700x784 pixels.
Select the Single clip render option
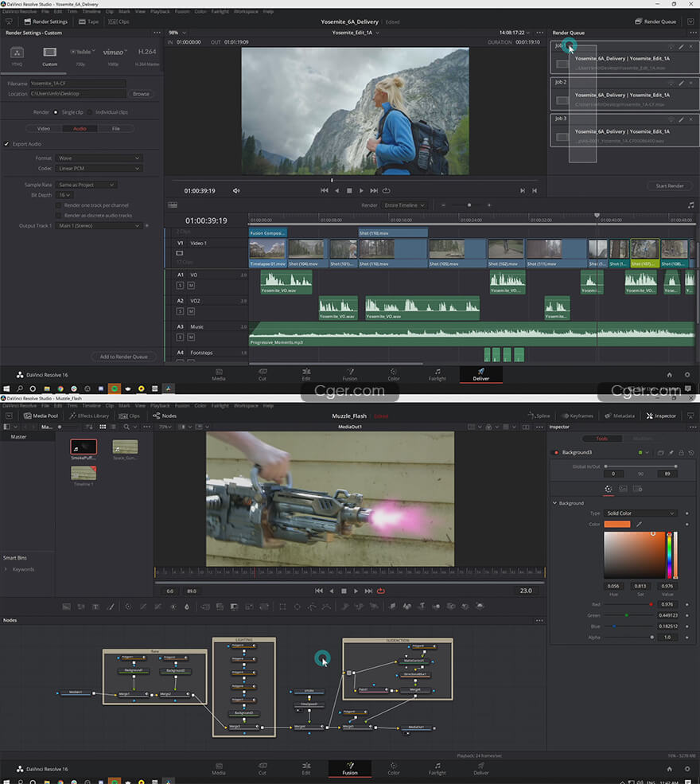point(56,112)
